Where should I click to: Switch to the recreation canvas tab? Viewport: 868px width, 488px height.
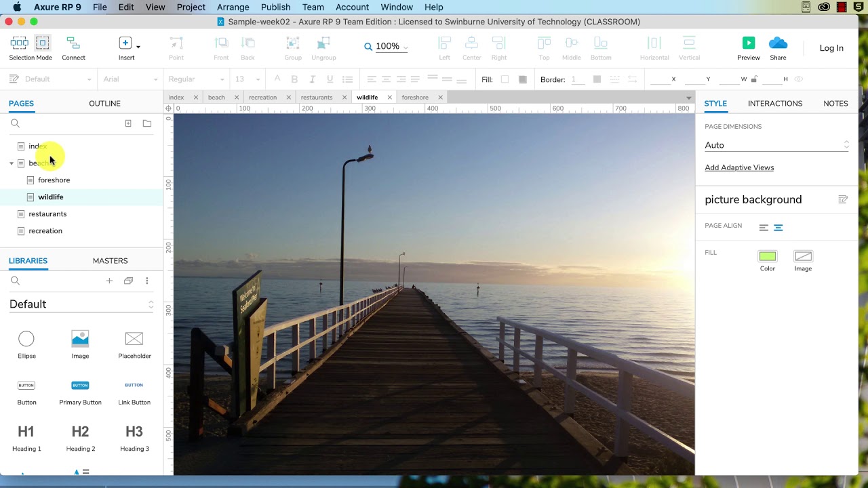click(x=262, y=98)
